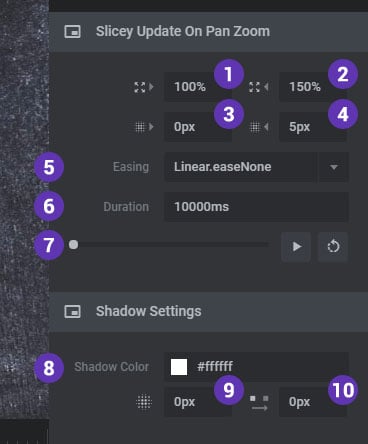Collapse the Slicey Update On Pan Zoom header
The height and width of the screenshot is (444, 368).
pos(209,32)
